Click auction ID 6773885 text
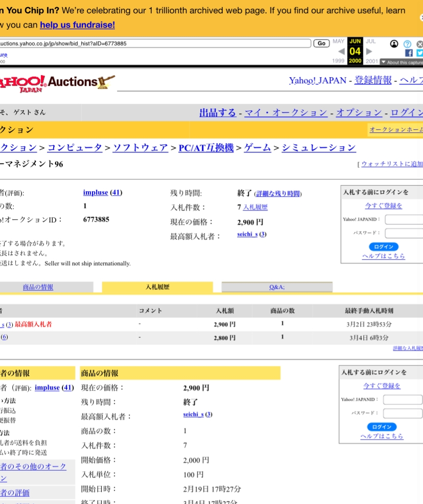This screenshot has height=504, width=423. pyautogui.click(x=96, y=219)
